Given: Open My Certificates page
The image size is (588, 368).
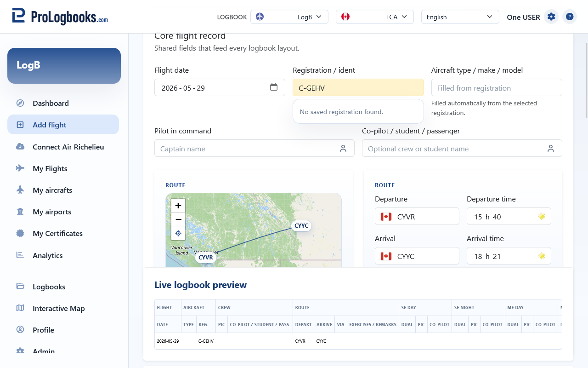Looking at the screenshot, I should 63,233.
